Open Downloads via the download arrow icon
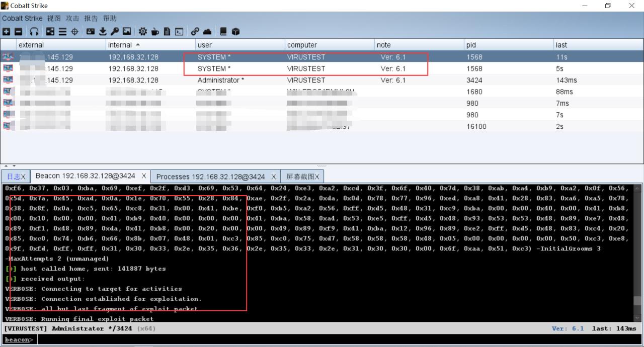The image size is (644, 347). point(103,32)
